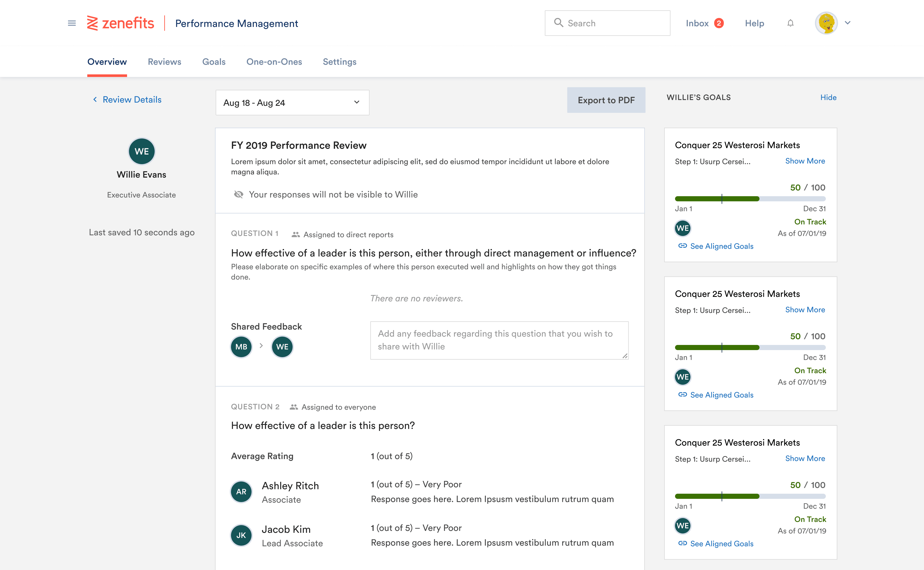Viewport: 924px width, 570px height.
Task: Open the notifications bell
Action: click(x=791, y=23)
